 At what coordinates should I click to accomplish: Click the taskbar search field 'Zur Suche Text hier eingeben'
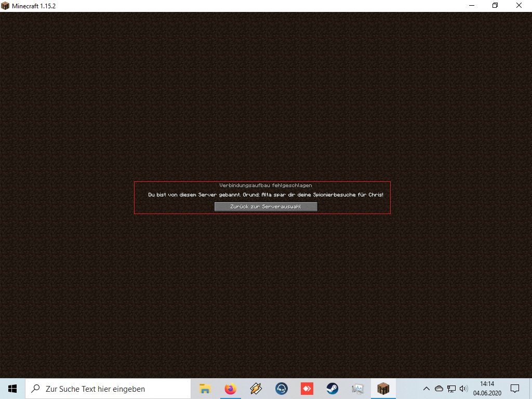click(108, 389)
